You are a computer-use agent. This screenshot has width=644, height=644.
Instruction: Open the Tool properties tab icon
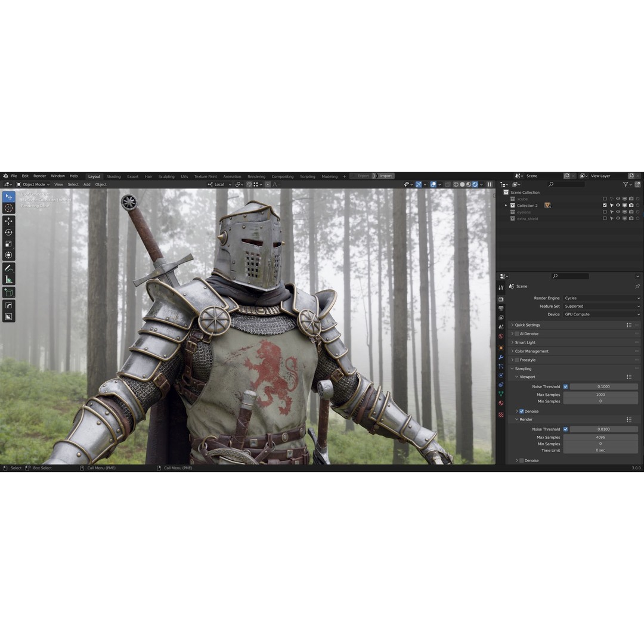[x=501, y=287]
